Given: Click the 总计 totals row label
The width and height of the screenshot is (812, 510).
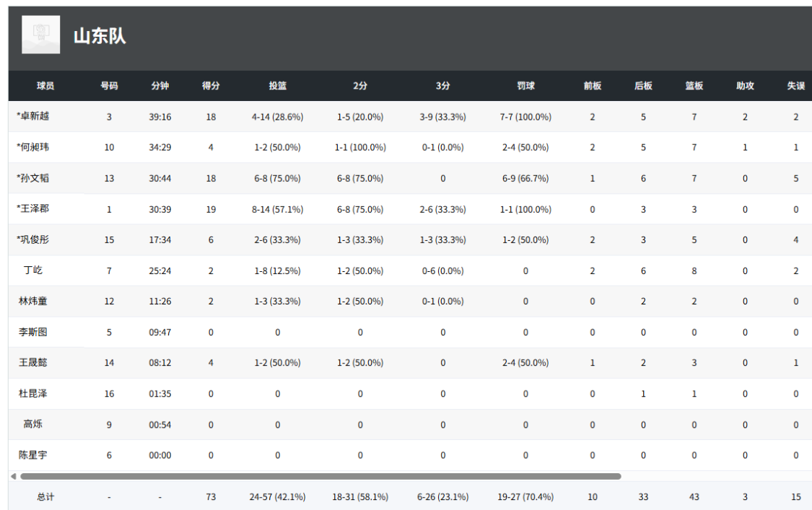Looking at the screenshot, I should pyautogui.click(x=45, y=497).
